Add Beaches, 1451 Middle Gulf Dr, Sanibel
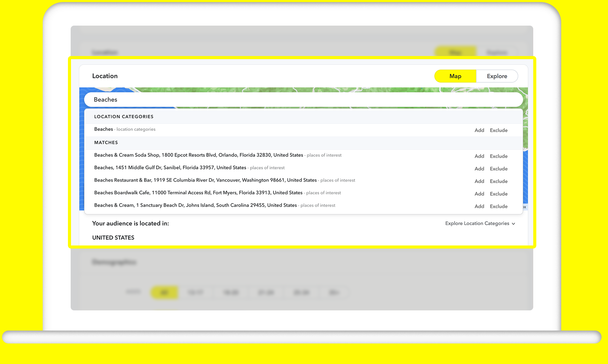 tap(479, 169)
